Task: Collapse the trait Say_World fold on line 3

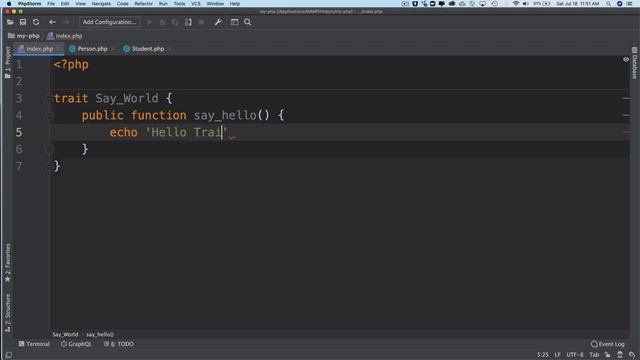Action: [x=49, y=98]
